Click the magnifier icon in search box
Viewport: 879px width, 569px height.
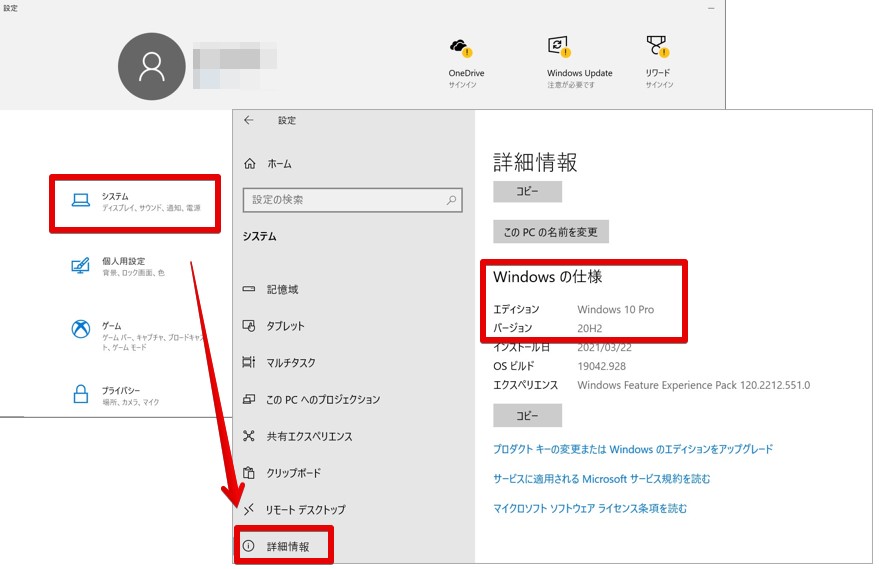pyautogui.click(x=451, y=200)
